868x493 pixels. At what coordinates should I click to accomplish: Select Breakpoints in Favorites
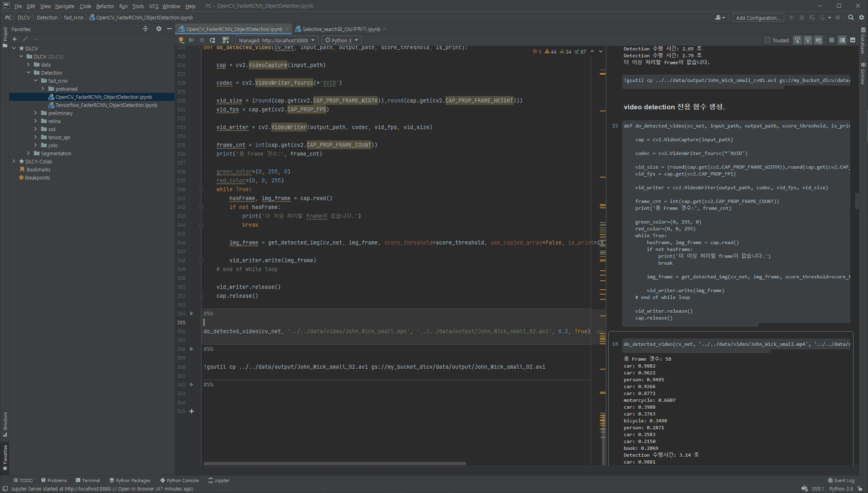click(37, 178)
